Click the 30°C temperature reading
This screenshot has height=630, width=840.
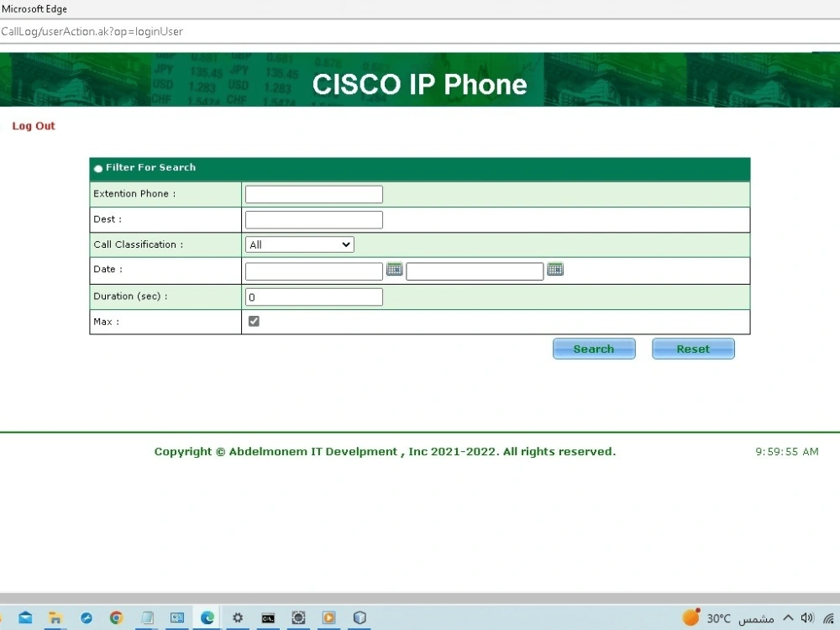click(x=719, y=618)
